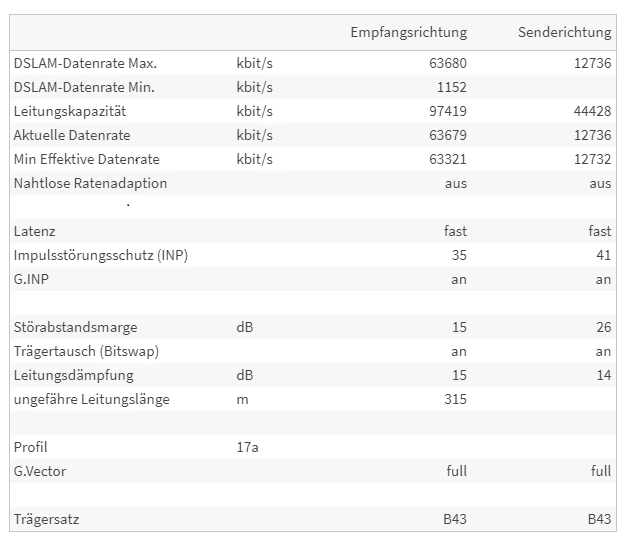Click the Senderichtung column header

[x=564, y=33]
